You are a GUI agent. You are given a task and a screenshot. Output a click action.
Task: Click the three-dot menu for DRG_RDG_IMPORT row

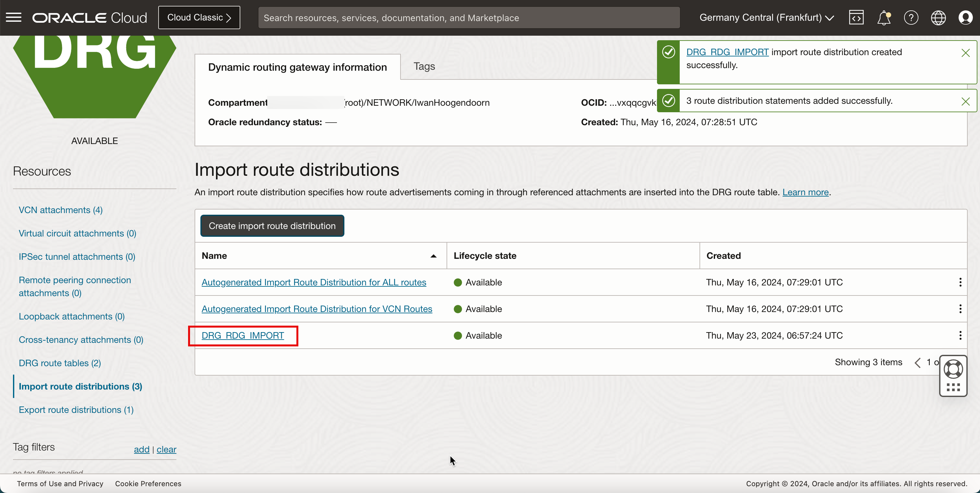(x=960, y=335)
